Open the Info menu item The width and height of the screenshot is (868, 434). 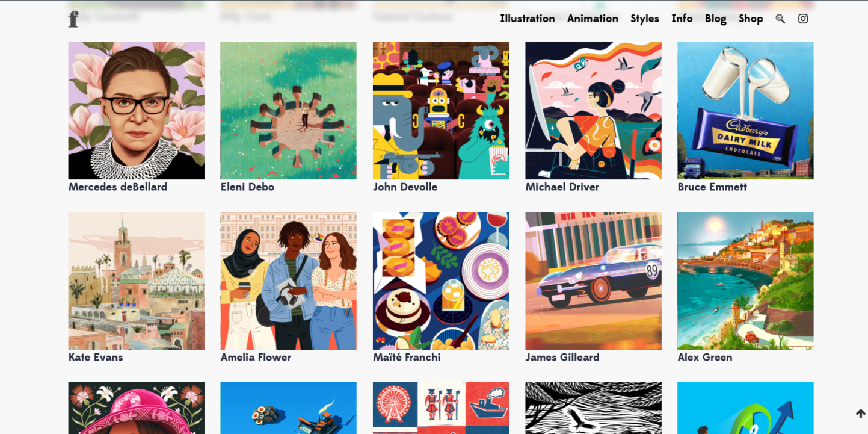(682, 19)
